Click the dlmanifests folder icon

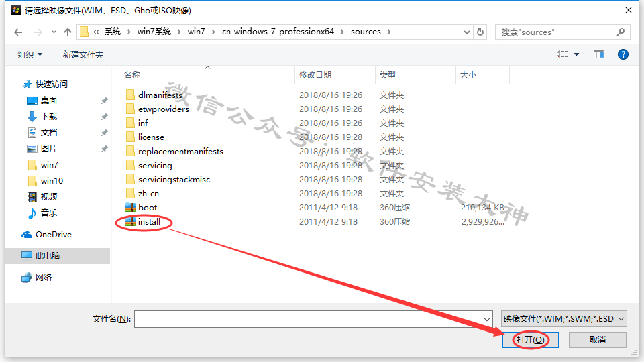130,95
